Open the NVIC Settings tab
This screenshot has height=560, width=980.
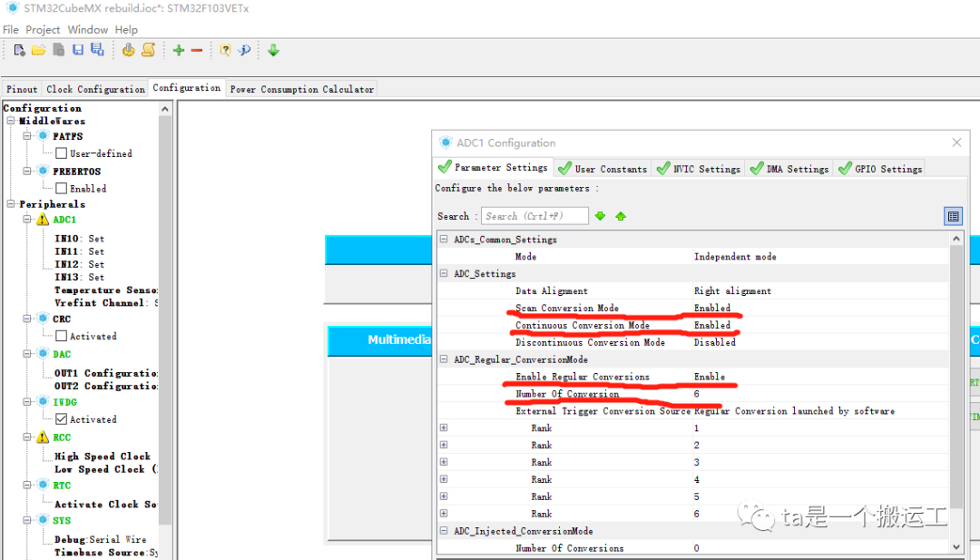tap(699, 169)
